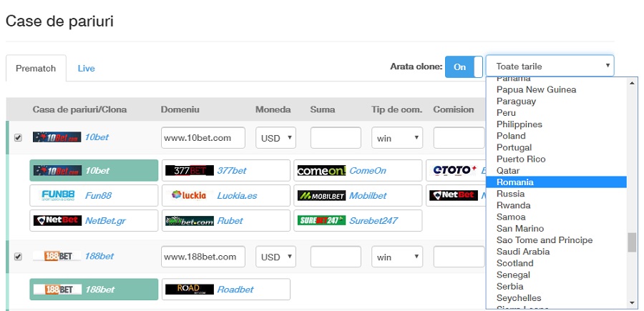The image size is (644, 311).
Task: Click the www.10bet.com domain field
Action: [203, 138]
